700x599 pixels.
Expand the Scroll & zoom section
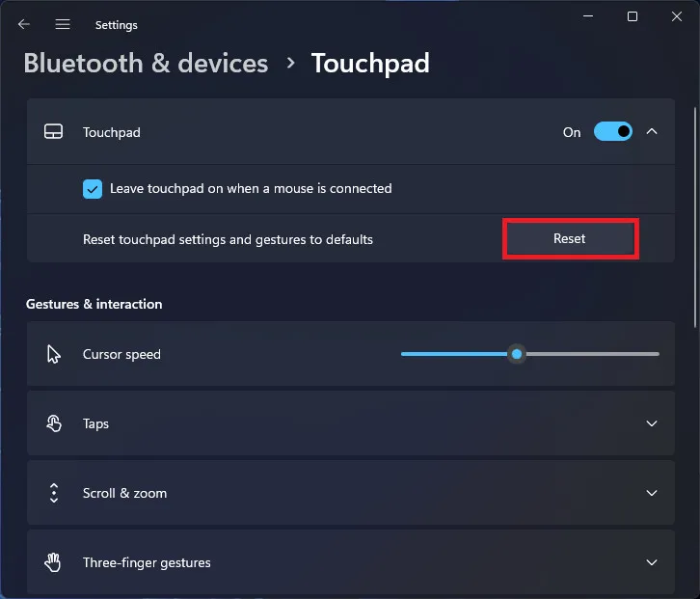click(652, 493)
